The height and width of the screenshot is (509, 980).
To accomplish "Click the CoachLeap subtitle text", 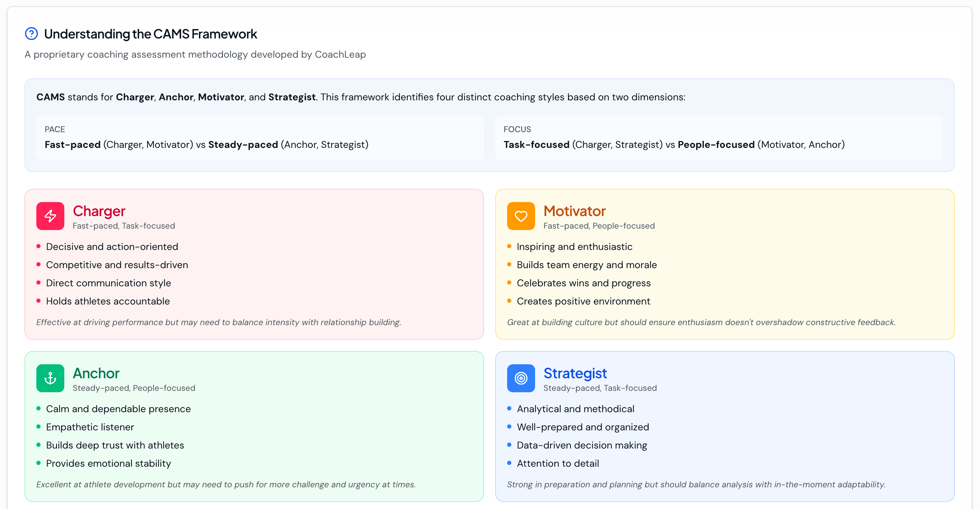I will tap(195, 55).
